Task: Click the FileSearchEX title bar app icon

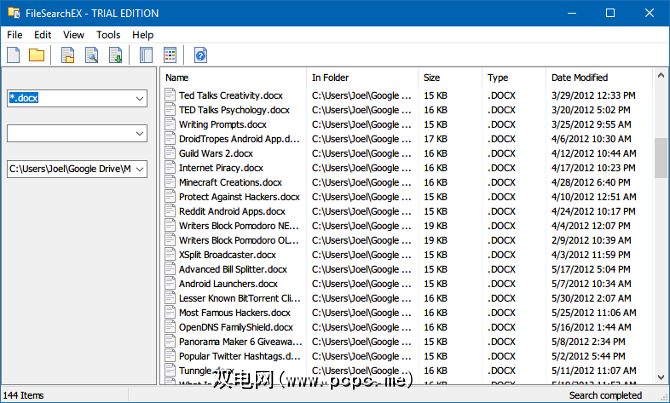Action: coord(14,13)
